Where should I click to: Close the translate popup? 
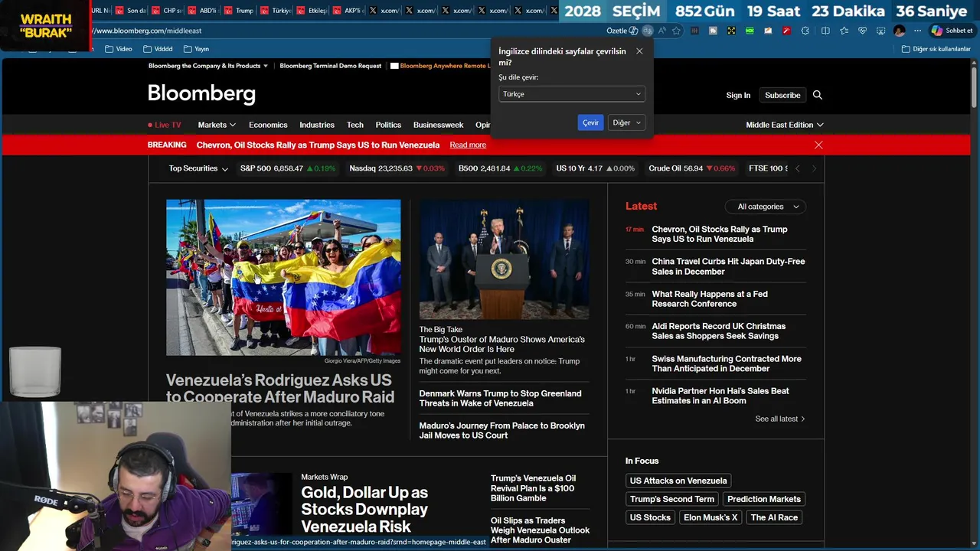pyautogui.click(x=639, y=51)
